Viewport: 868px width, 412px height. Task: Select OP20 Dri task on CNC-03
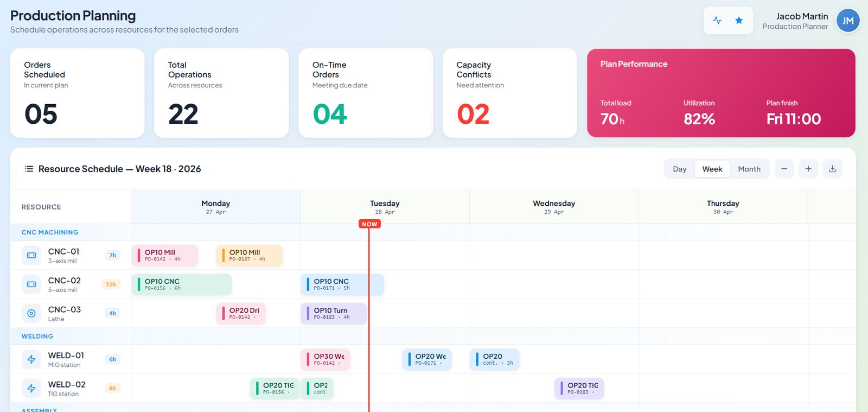pyautogui.click(x=241, y=313)
